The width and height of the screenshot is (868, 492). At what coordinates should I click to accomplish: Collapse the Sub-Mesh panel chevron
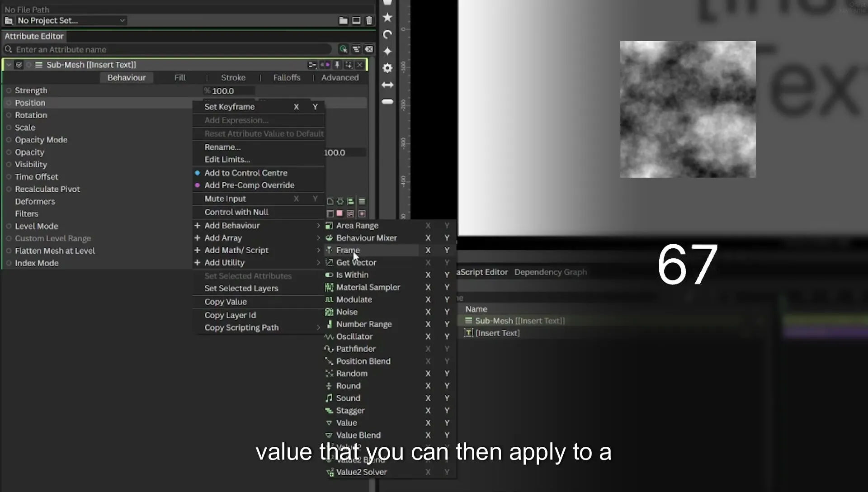pyautogui.click(x=9, y=65)
